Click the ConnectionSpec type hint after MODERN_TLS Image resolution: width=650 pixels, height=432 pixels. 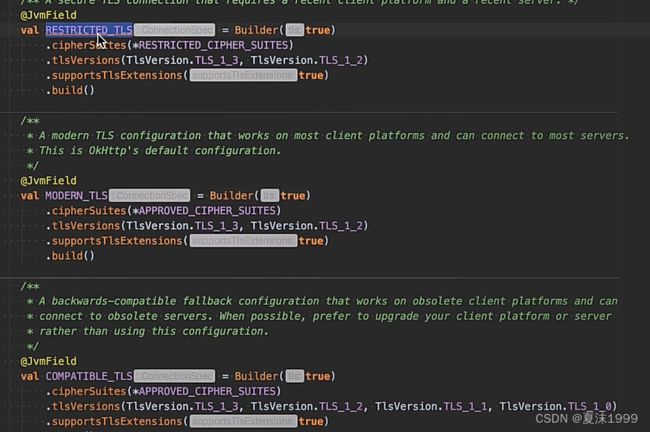[x=150, y=196]
